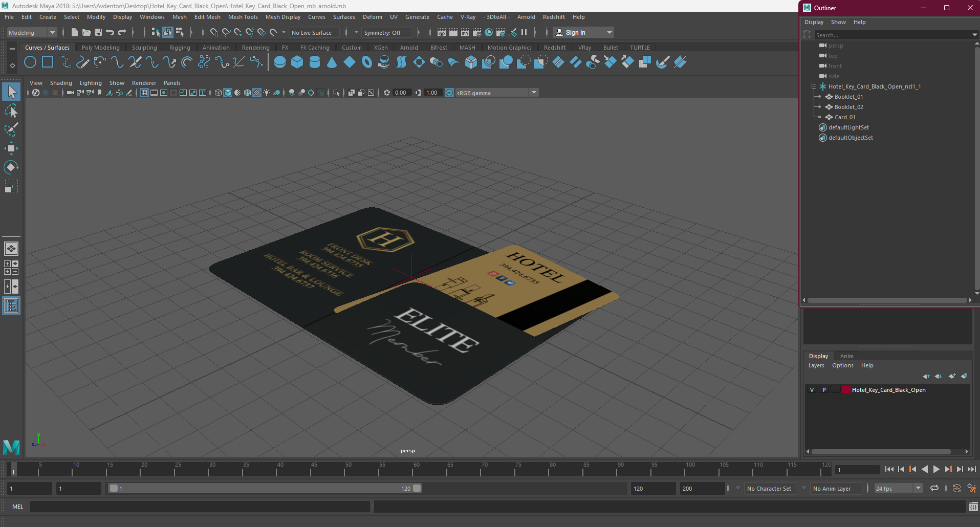
Task: Activate the Rotate tool
Action: [x=11, y=167]
